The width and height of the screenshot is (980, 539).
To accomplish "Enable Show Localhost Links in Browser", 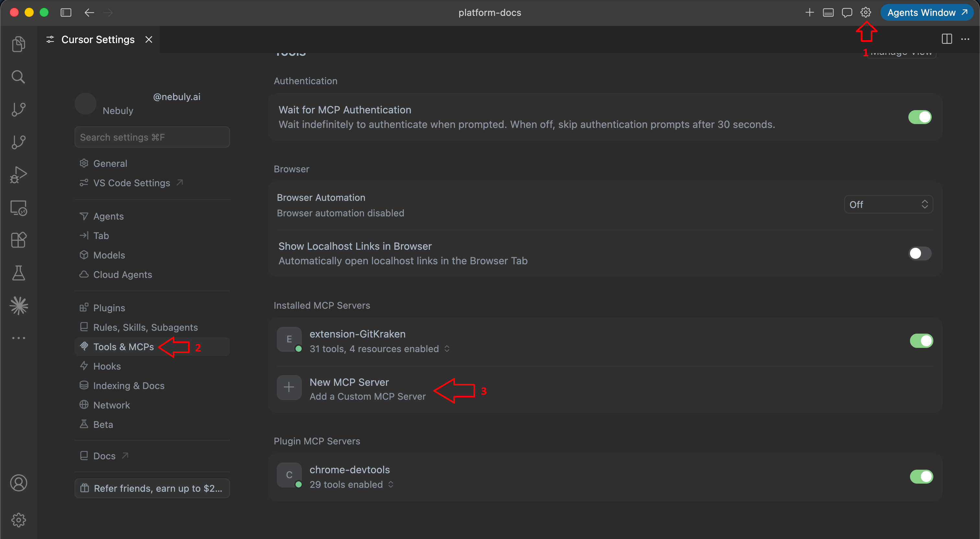I will coord(919,253).
